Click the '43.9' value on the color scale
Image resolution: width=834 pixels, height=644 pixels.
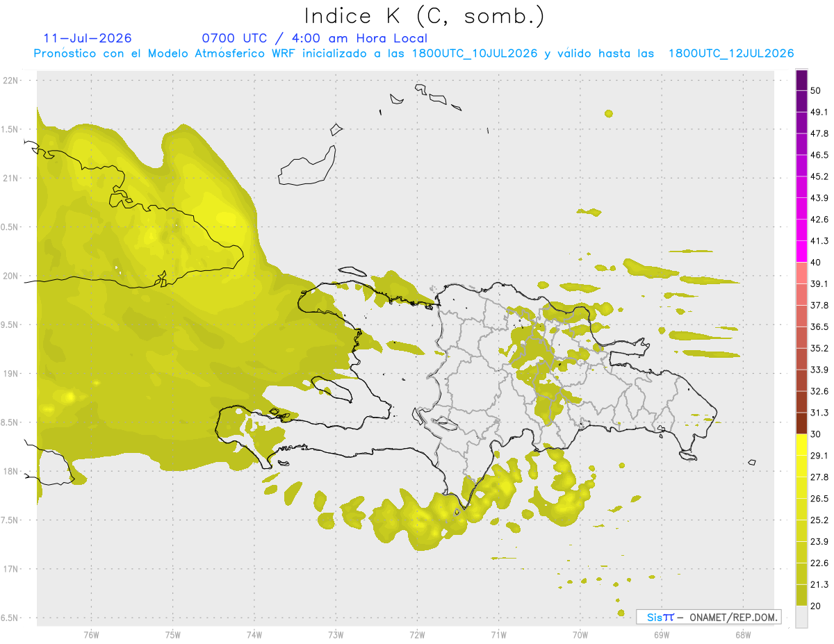click(819, 198)
